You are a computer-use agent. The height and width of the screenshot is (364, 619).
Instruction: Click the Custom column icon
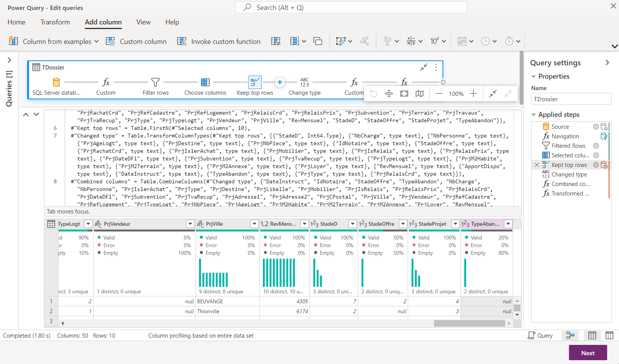coord(110,41)
